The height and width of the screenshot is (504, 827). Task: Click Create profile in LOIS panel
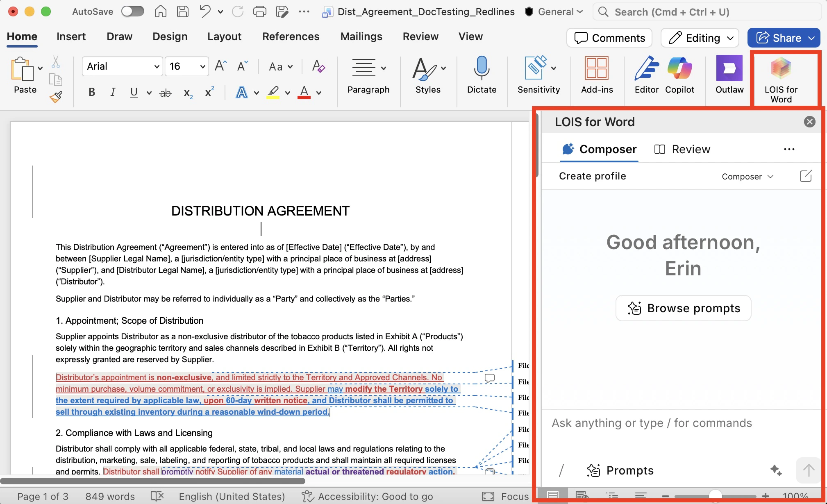click(x=592, y=176)
